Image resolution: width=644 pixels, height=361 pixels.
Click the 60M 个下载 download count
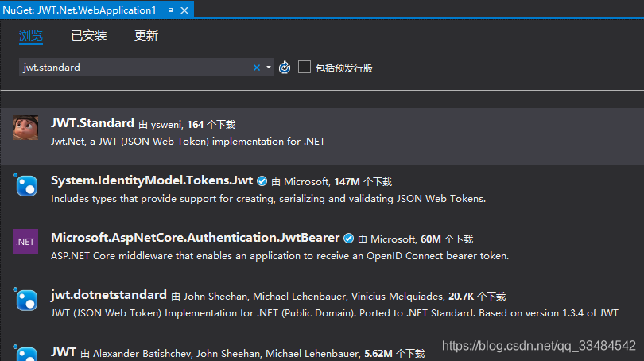[x=447, y=239]
